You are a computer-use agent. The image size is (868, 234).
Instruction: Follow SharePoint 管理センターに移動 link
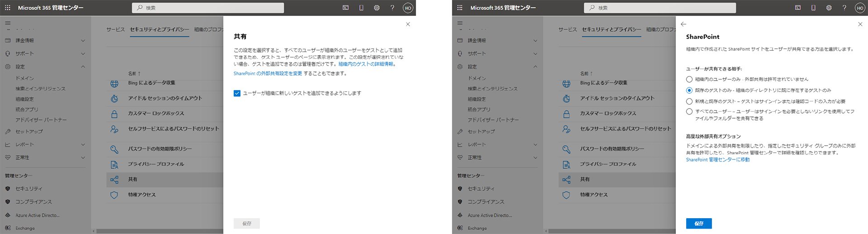click(x=717, y=160)
